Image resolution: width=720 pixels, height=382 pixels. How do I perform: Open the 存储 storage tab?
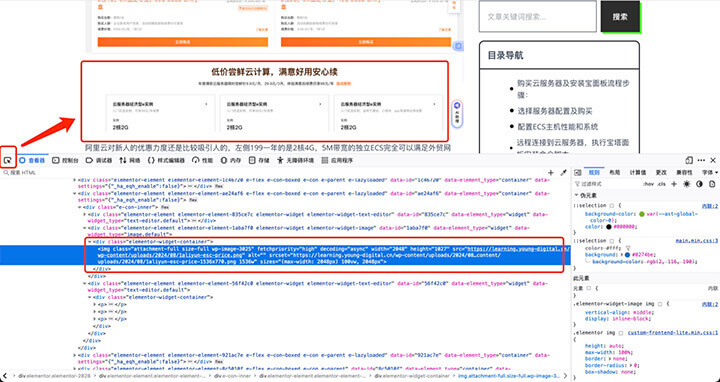coord(259,160)
